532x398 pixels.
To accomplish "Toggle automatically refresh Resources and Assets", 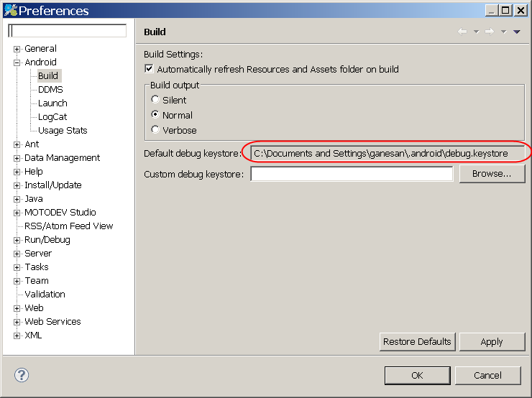I will 149,69.
